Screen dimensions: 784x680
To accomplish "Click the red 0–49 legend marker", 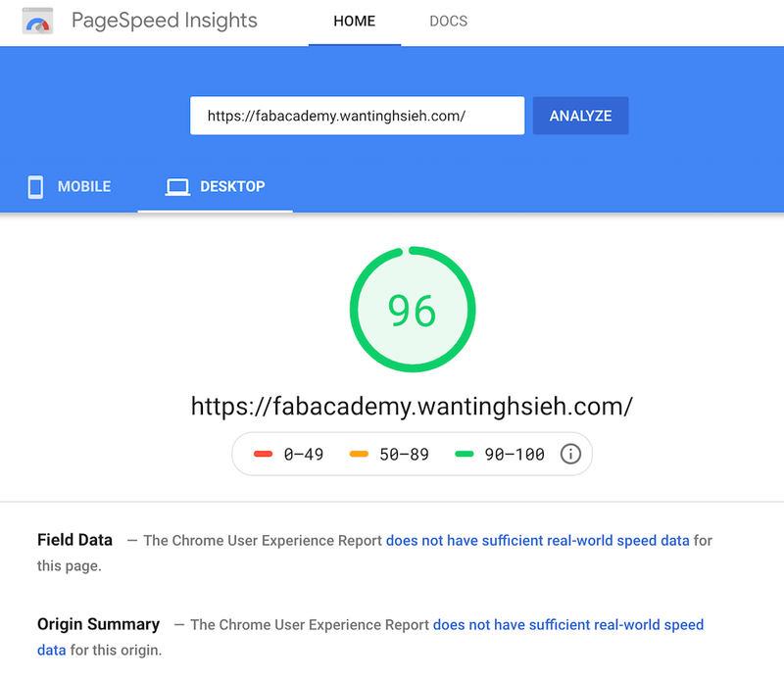I will (x=263, y=454).
